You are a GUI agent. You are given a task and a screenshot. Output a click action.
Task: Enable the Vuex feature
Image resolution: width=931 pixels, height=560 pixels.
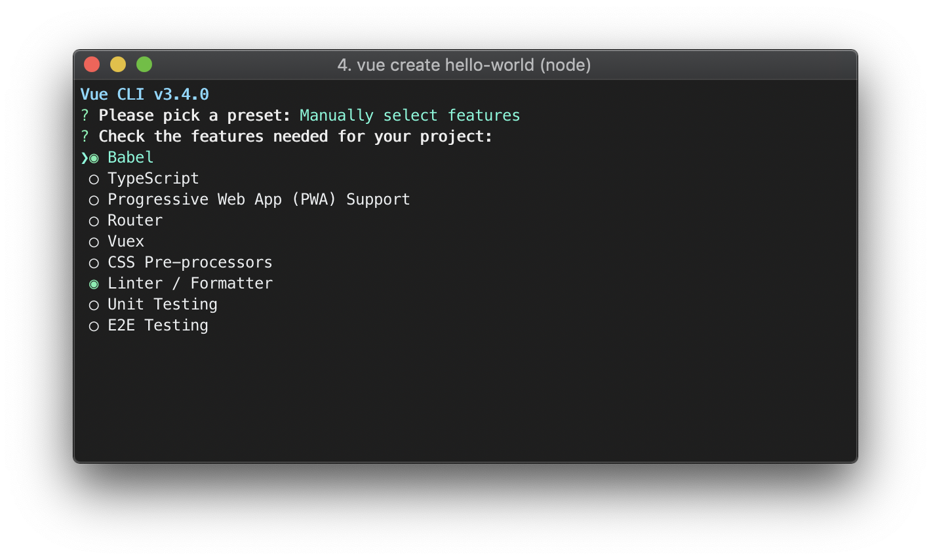tap(93, 241)
